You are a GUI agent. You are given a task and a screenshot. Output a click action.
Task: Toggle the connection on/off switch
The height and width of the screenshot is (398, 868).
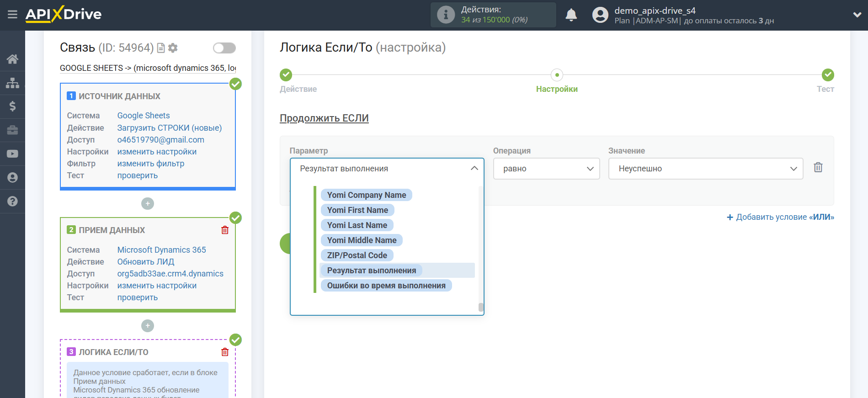(224, 48)
